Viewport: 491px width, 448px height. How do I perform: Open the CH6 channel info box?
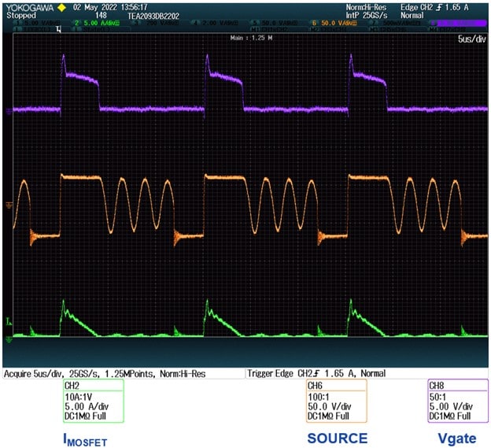click(336, 401)
